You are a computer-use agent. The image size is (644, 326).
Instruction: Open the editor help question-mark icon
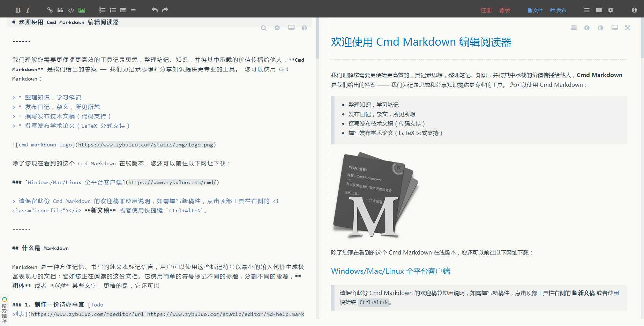point(304,28)
